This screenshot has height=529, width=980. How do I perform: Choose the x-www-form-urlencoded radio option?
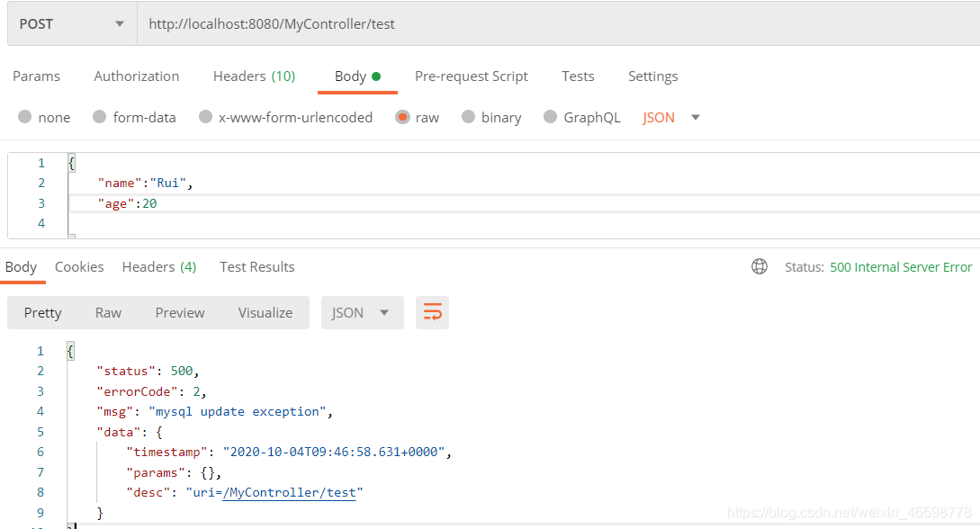pos(205,117)
